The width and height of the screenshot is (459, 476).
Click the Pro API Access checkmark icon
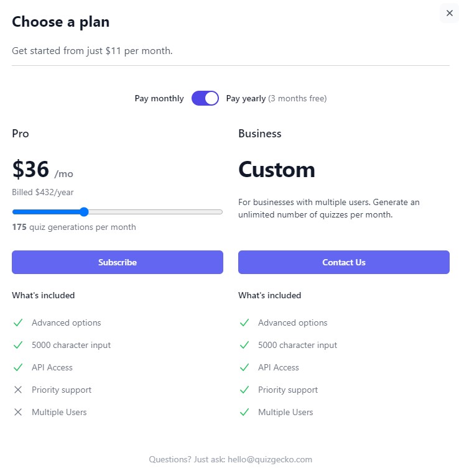(19, 367)
